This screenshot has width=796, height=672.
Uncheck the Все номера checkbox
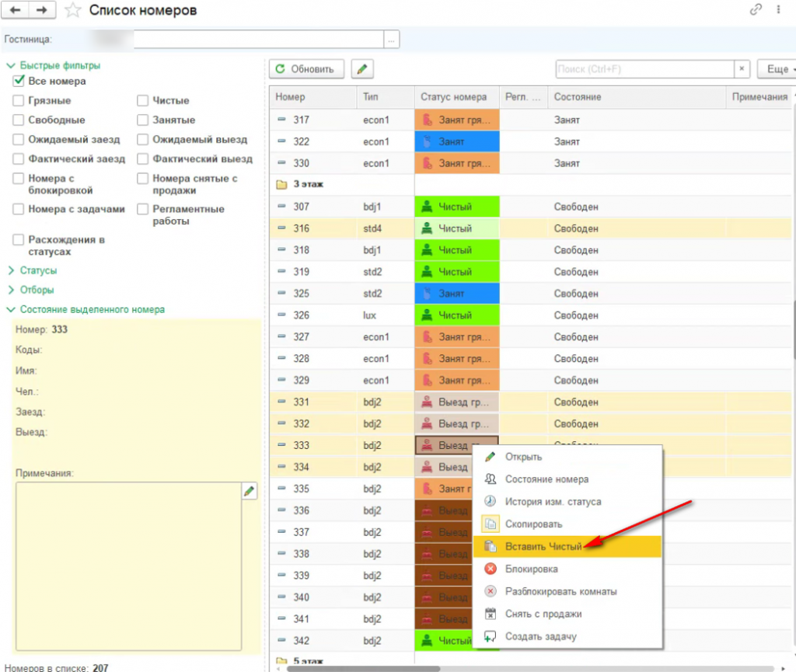coord(19,81)
